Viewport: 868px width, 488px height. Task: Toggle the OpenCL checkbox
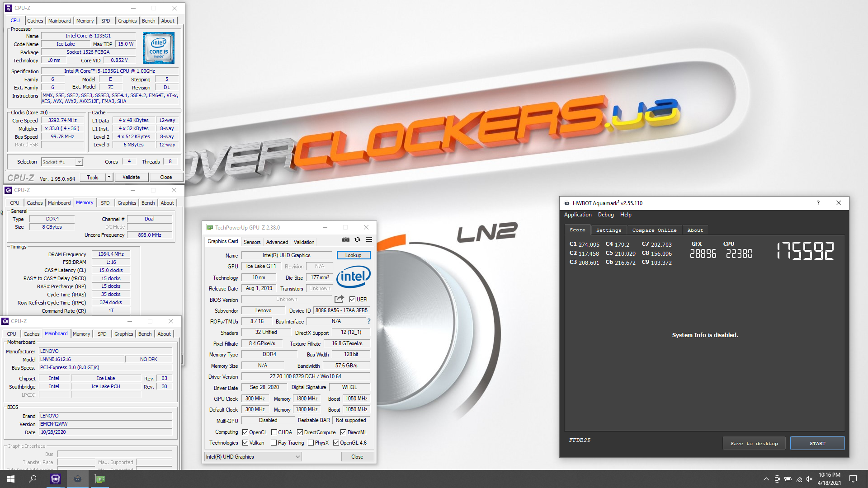(x=245, y=432)
